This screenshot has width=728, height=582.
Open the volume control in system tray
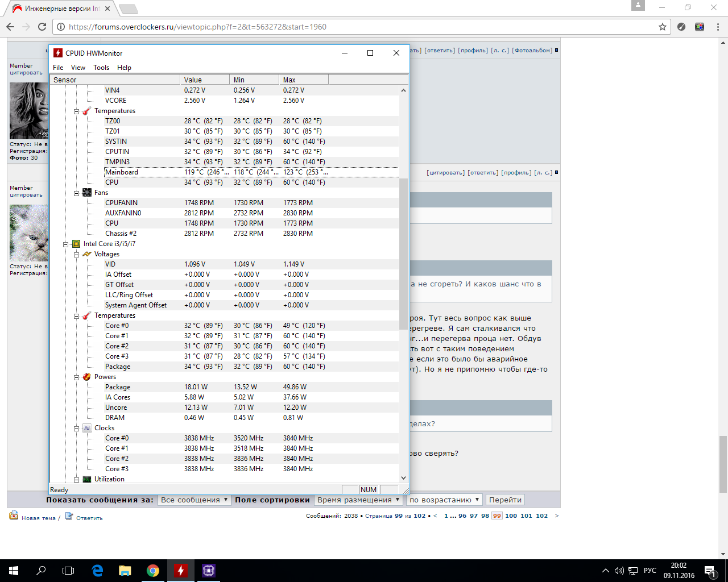click(619, 571)
